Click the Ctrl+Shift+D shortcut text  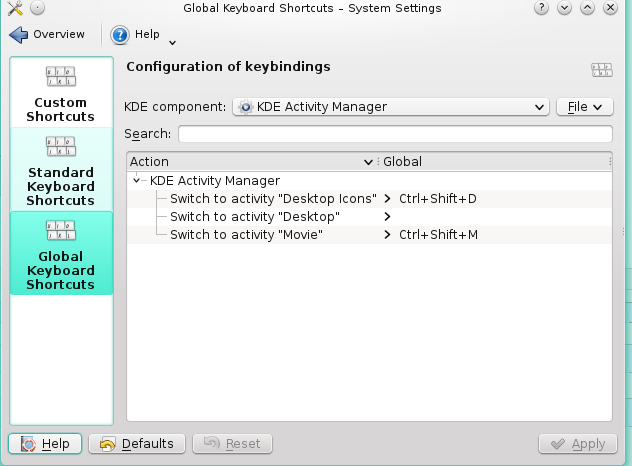click(x=438, y=199)
